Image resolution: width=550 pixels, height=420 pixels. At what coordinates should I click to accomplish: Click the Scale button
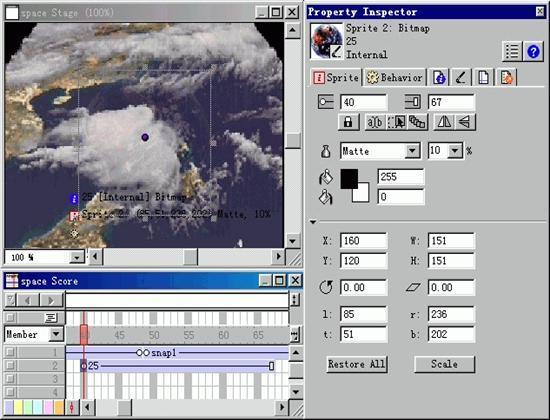point(444,364)
